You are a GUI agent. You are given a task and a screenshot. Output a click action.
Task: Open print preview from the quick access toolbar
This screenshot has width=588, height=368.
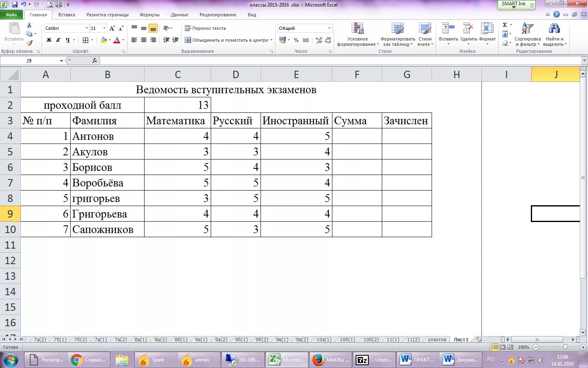pyautogui.click(x=50, y=4)
